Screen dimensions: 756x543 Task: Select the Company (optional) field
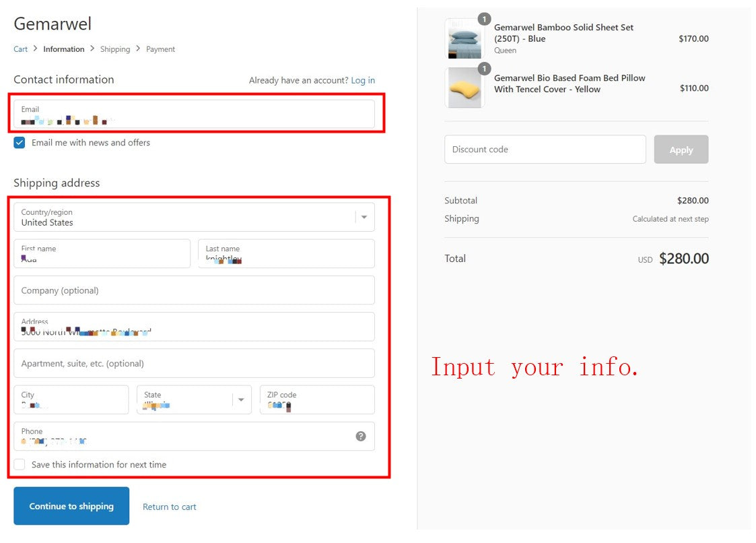[x=194, y=290]
